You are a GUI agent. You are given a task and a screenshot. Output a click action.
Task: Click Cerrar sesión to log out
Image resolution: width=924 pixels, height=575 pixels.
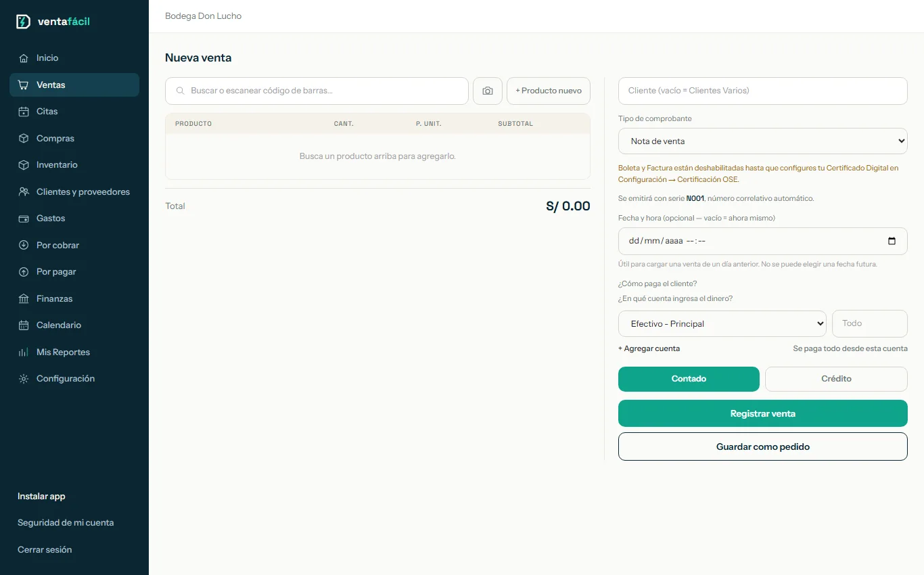pos(45,550)
